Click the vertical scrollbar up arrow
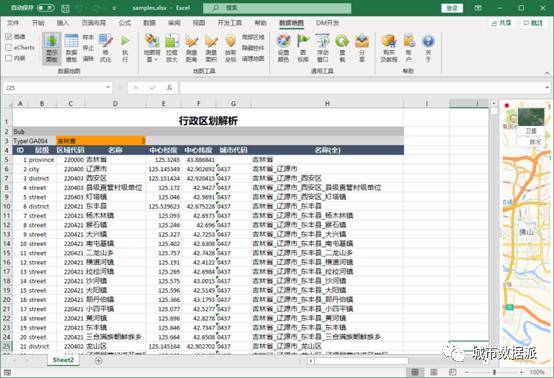 pos(494,104)
